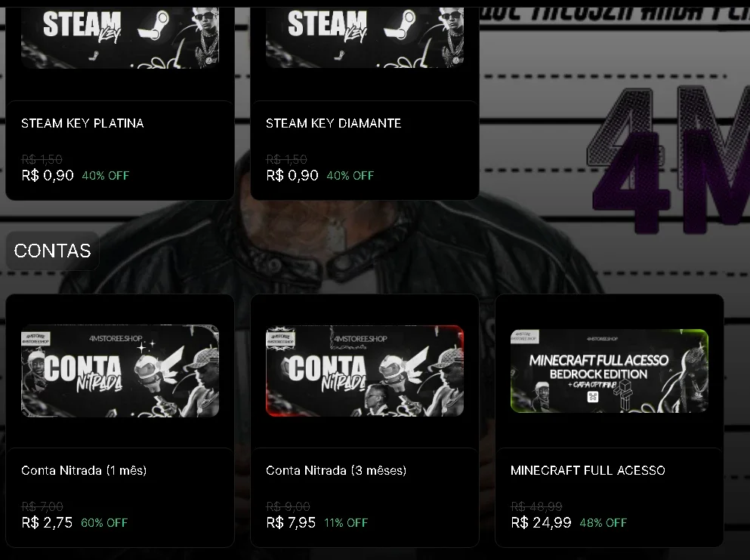Click the R$ 2,75 price label
The image size is (750, 560).
point(47,523)
